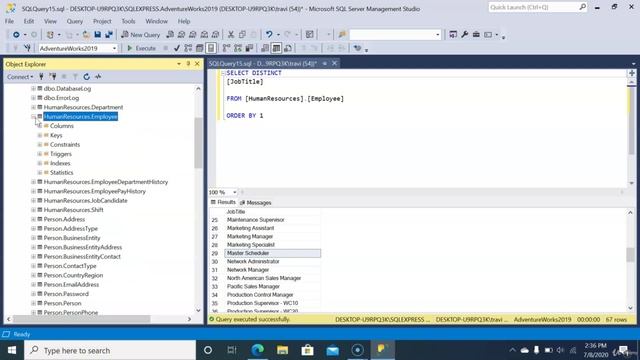Click the Display Estimated Execution Plan icon
The width and height of the screenshot is (640, 360).
coord(188,48)
